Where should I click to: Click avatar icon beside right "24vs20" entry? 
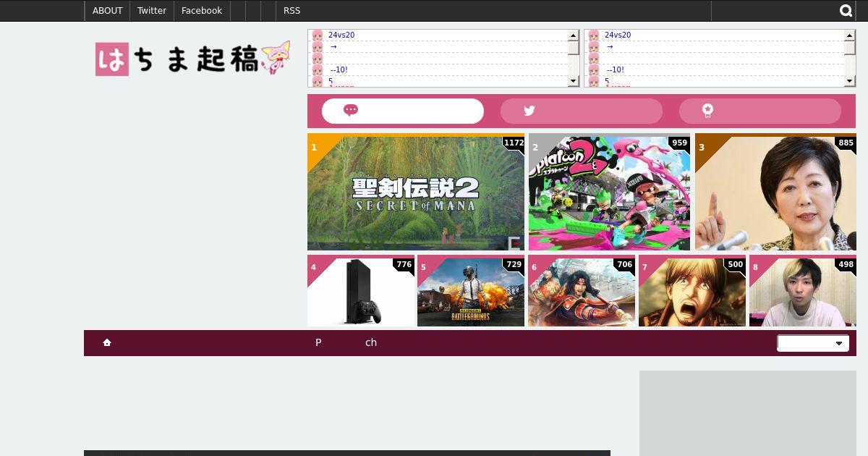tap(594, 35)
